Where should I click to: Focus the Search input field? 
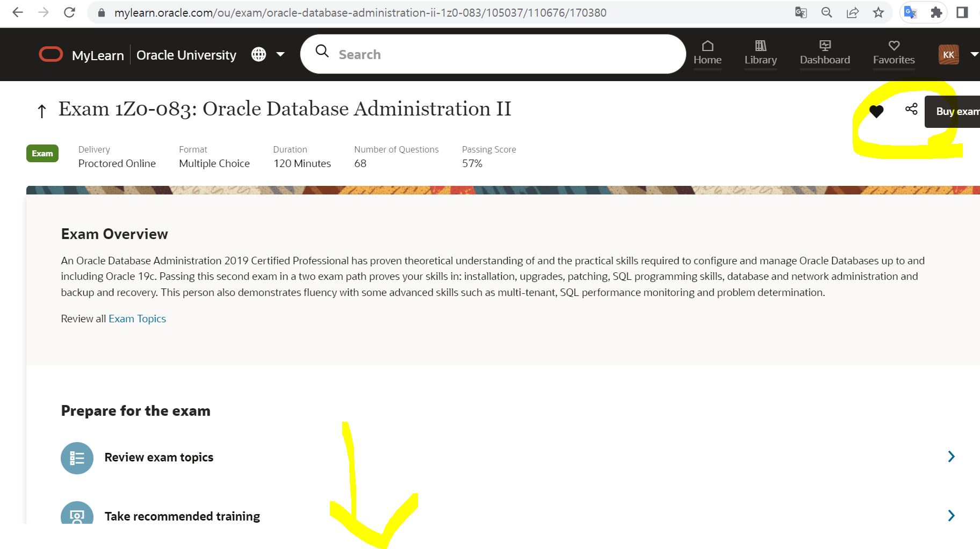(x=493, y=54)
